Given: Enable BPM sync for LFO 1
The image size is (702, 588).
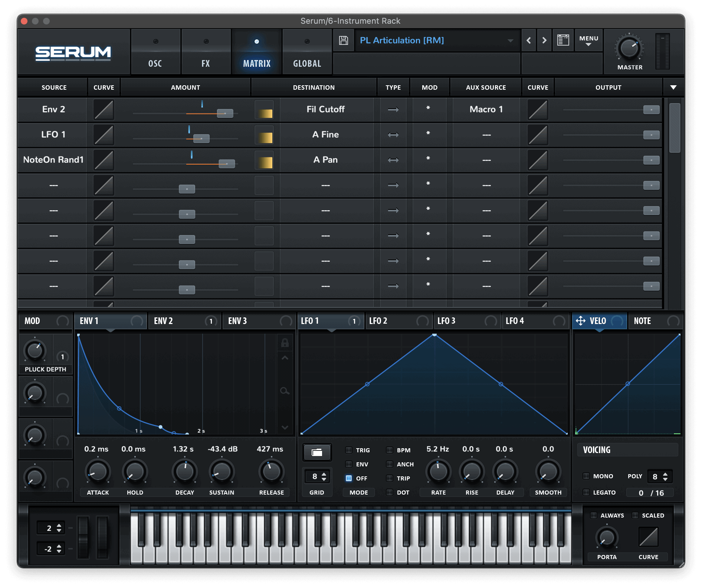Looking at the screenshot, I should (390, 450).
